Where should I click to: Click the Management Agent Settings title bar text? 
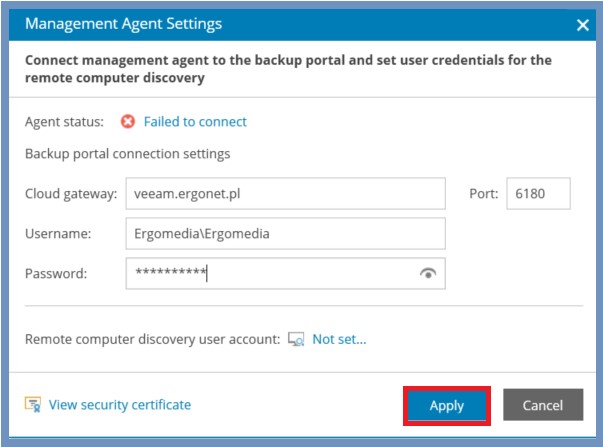[123, 24]
